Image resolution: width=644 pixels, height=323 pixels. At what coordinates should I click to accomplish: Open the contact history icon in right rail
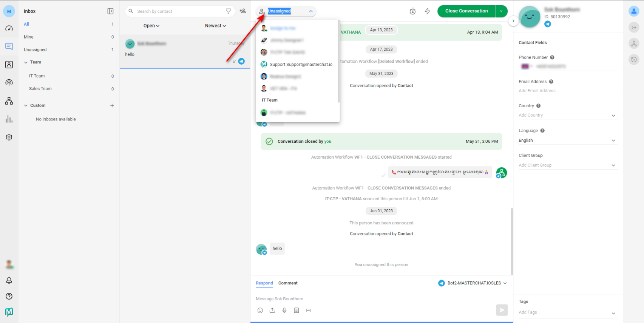pos(634,59)
